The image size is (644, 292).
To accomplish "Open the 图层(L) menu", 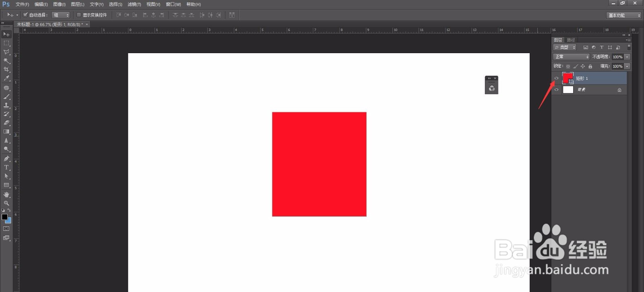I will (77, 4).
